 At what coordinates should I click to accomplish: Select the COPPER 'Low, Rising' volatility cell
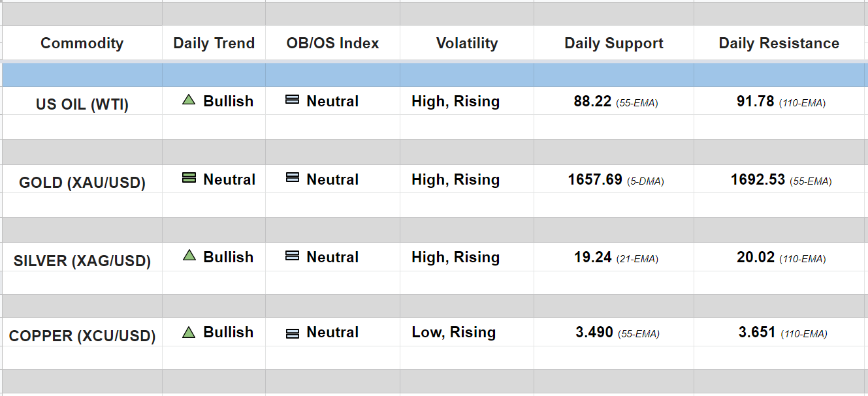click(x=453, y=333)
